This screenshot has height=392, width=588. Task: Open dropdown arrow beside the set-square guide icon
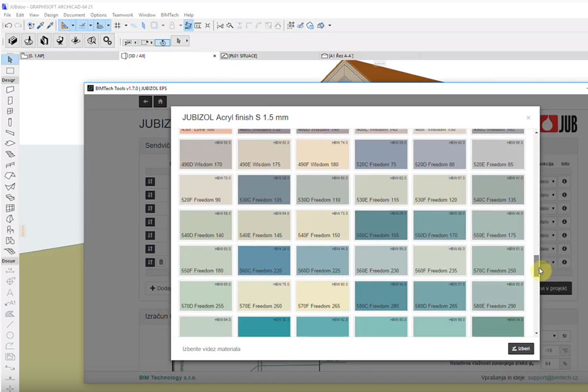pyautogui.click(x=73, y=25)
